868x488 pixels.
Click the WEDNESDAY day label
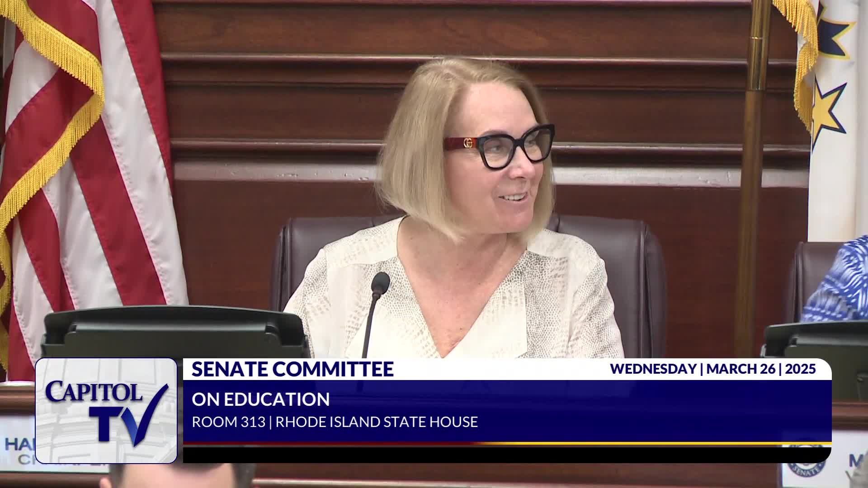[653, 369]
